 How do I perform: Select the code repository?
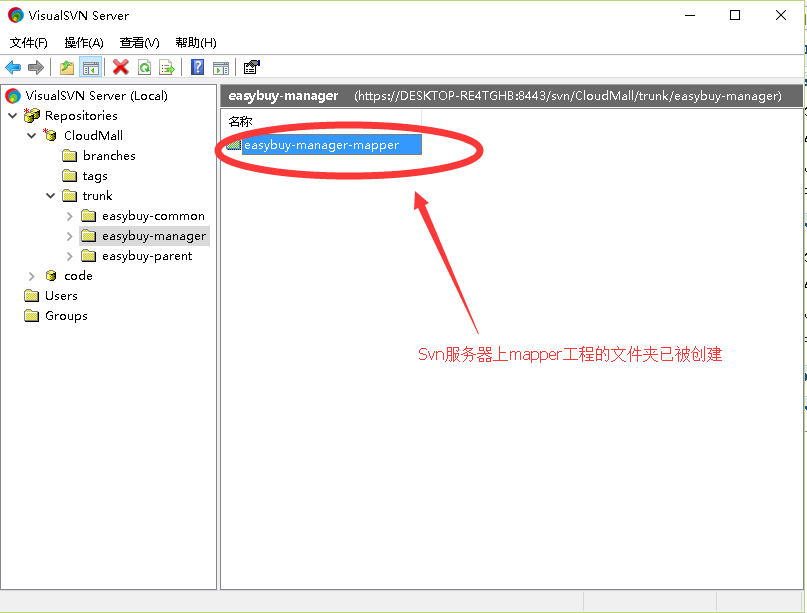[78, 276]
